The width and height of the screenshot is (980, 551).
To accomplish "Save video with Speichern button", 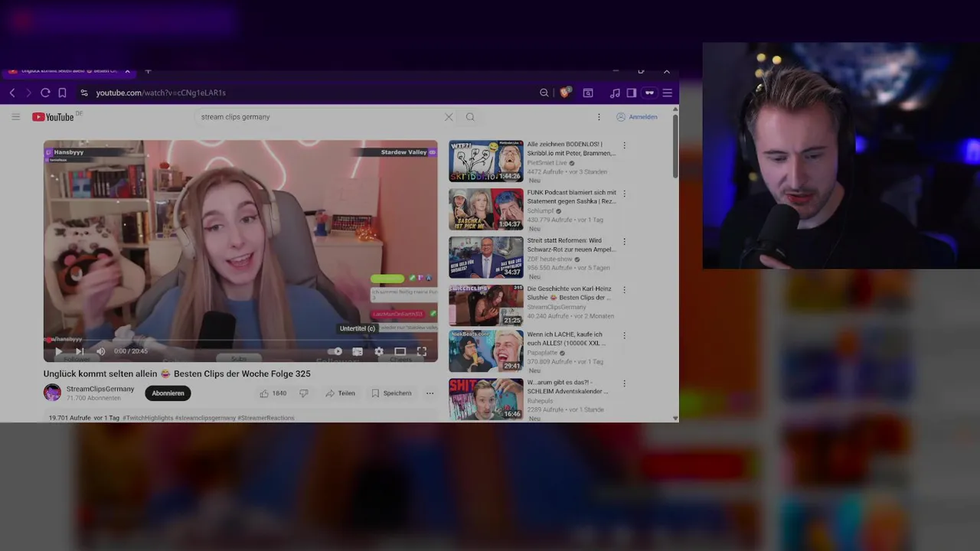I will coord(391,393).
